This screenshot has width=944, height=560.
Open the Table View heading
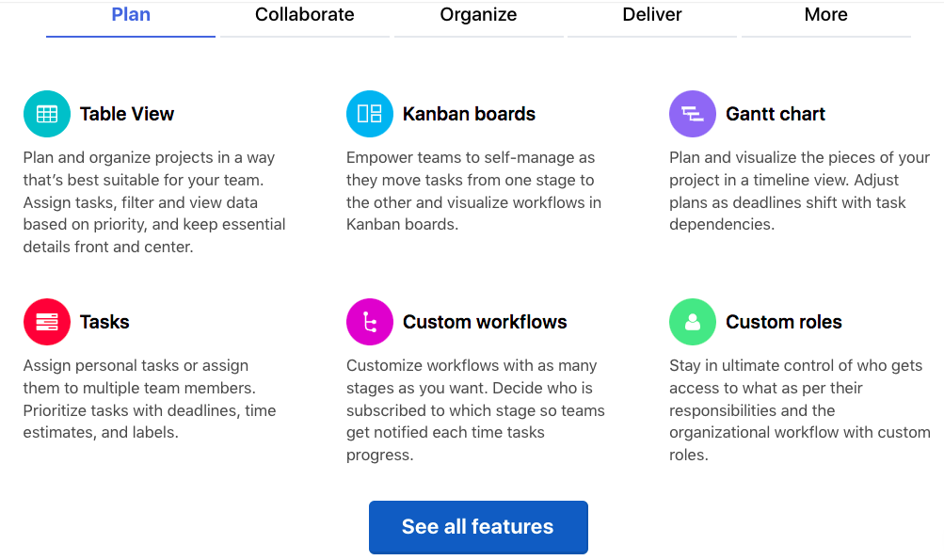click(x=127, y=114)
